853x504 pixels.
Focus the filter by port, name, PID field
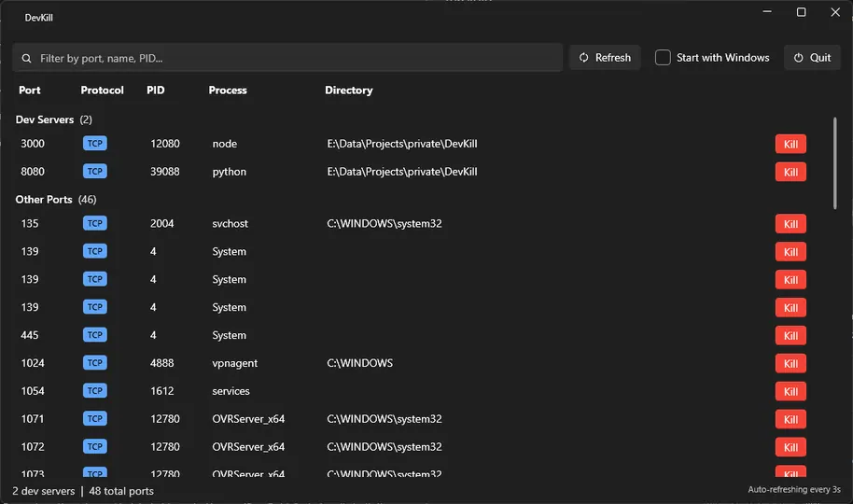[x=289, y=58]
